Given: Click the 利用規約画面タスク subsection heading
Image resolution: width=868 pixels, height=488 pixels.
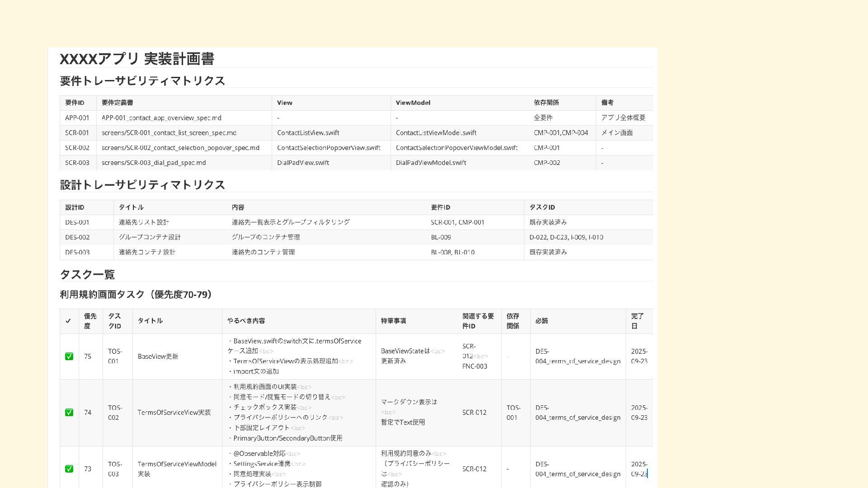Looking at the screenshot, I should pyautogui.click(x=136, y=295).
